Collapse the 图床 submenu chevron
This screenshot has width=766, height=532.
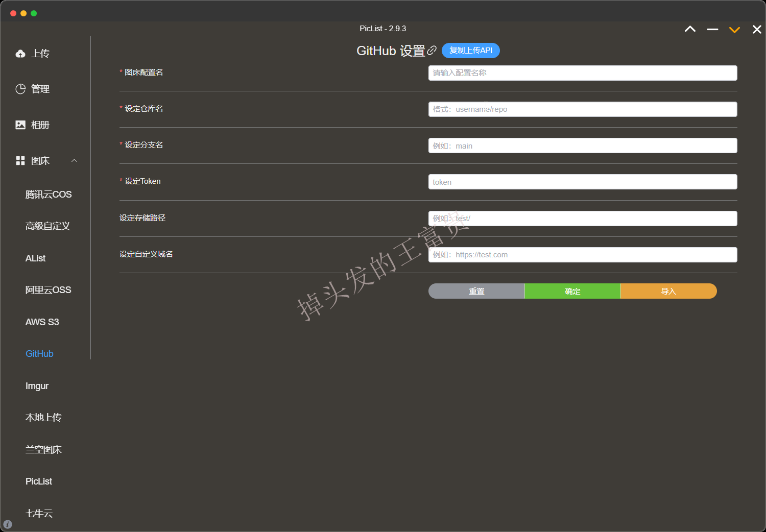[74, 161]
